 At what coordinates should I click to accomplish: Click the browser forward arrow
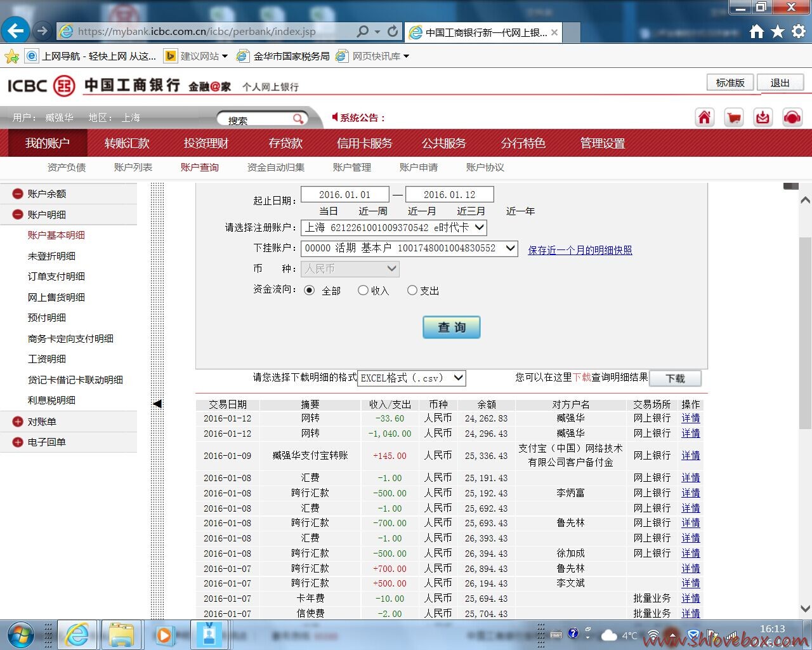click(x=42, y=30)
